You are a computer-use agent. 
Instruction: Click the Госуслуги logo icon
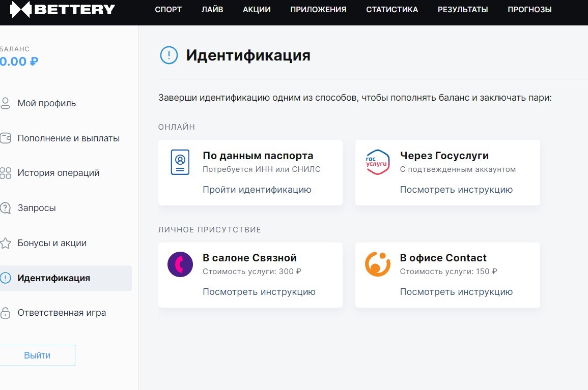tap(378, 162)
